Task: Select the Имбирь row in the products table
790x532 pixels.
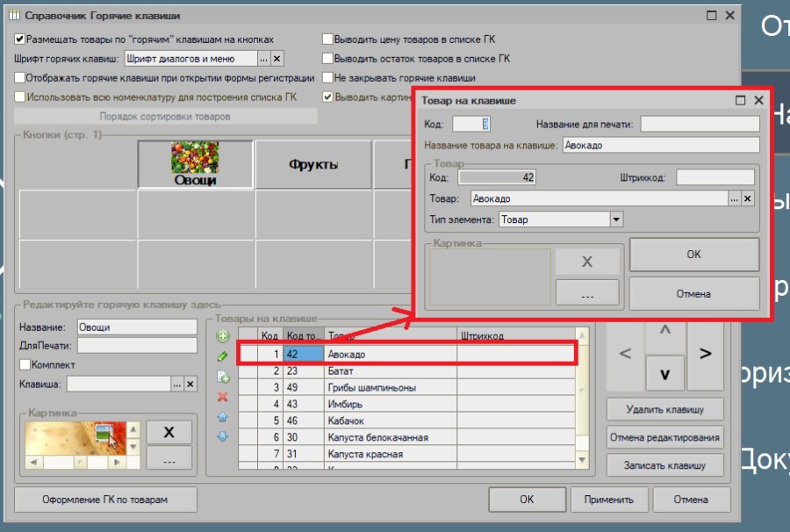Action: point(407,404)
